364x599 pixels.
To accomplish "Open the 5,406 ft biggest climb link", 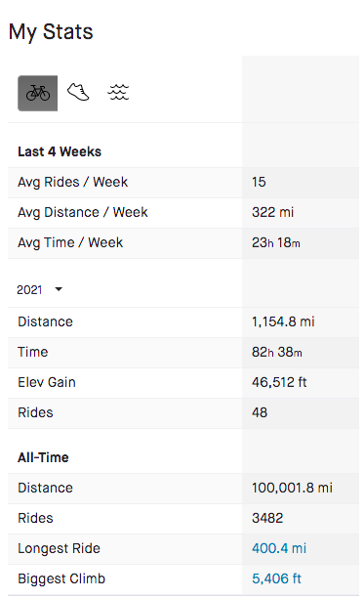I will 276,578.
